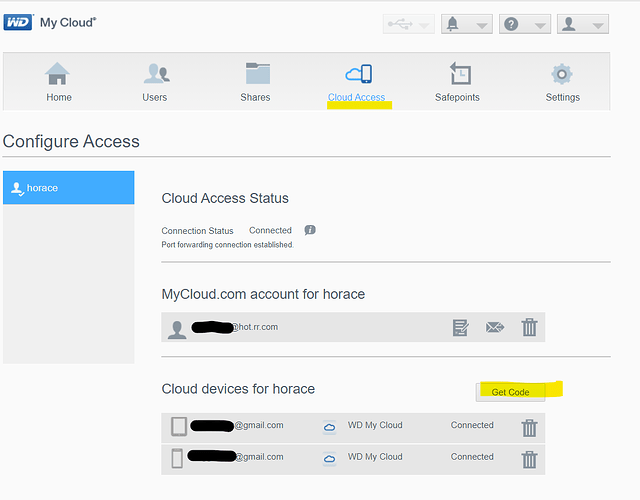Expand the user account dropdown arrow
640x500 pixels.
[x=598, y=26]
